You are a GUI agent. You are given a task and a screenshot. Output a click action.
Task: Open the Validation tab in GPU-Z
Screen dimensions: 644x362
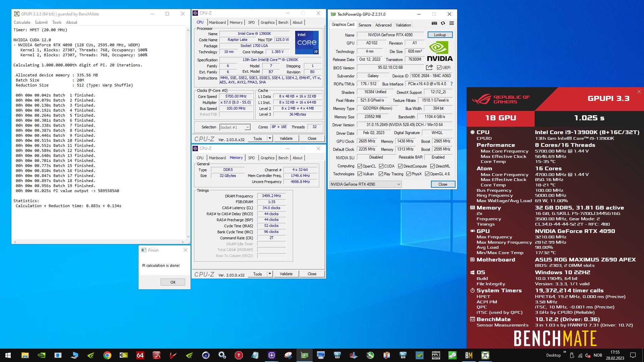tap(403, 25)
